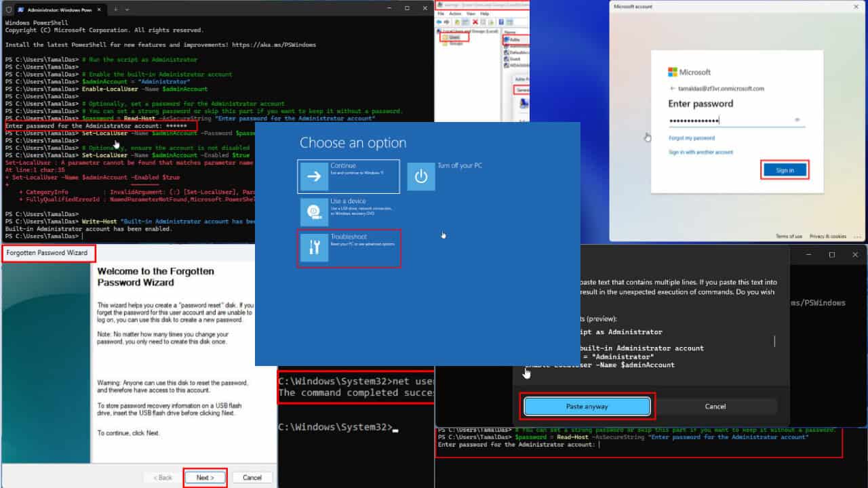Click 'Built-in Administrator account has been enabled.' output line
868x488 pixels.
click(88, 229)
